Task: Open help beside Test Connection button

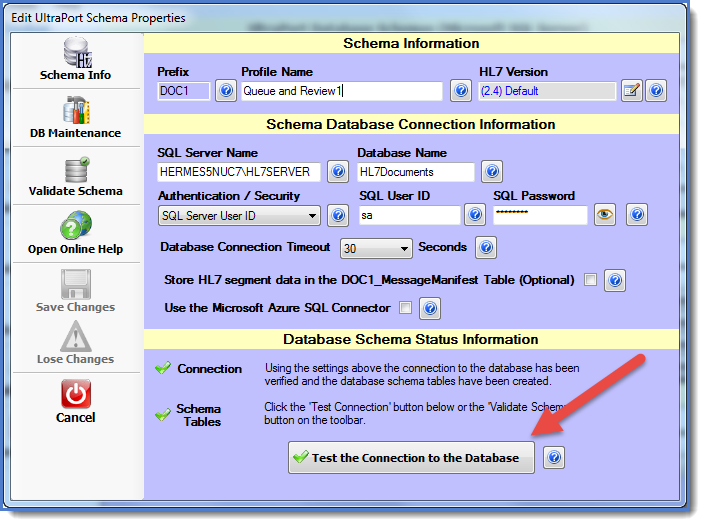Action: (554, 458)
